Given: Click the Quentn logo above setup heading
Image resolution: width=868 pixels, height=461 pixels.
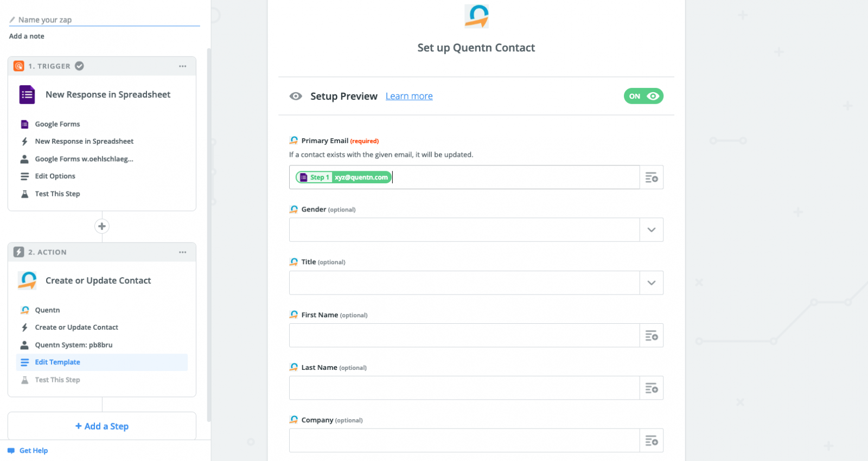Looking at the screenshot, I should click(x=476, y=16).
